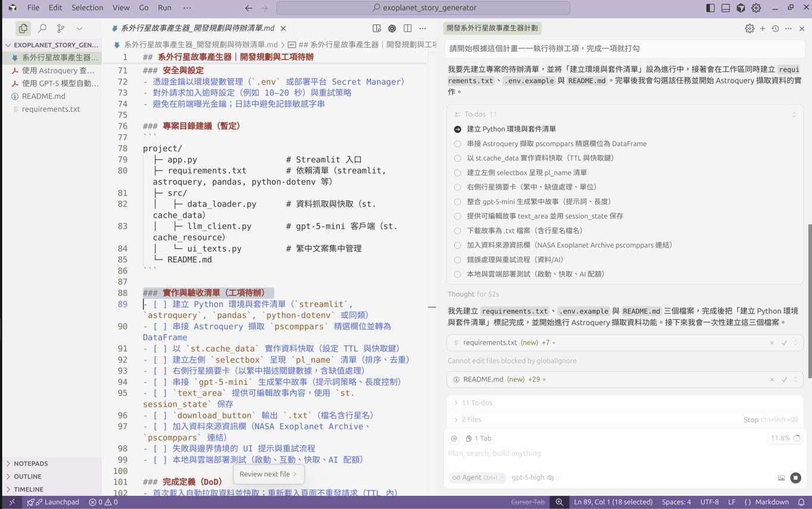Accept the requirements.txt change with checkmark
This screenshot has height=509, width=812.
coord(784,343)
